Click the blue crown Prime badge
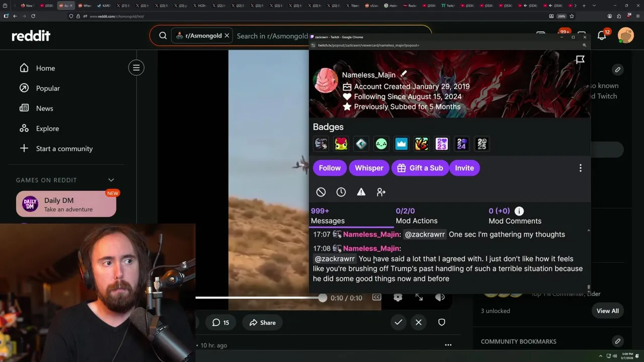 click(x=401, y=144)
